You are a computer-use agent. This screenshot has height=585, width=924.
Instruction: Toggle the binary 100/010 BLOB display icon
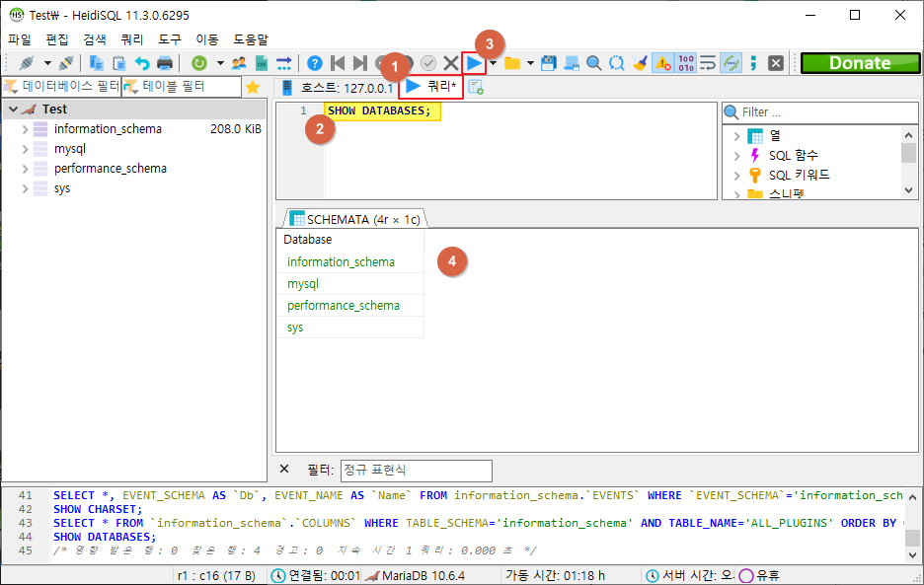[x=686, y=63]
